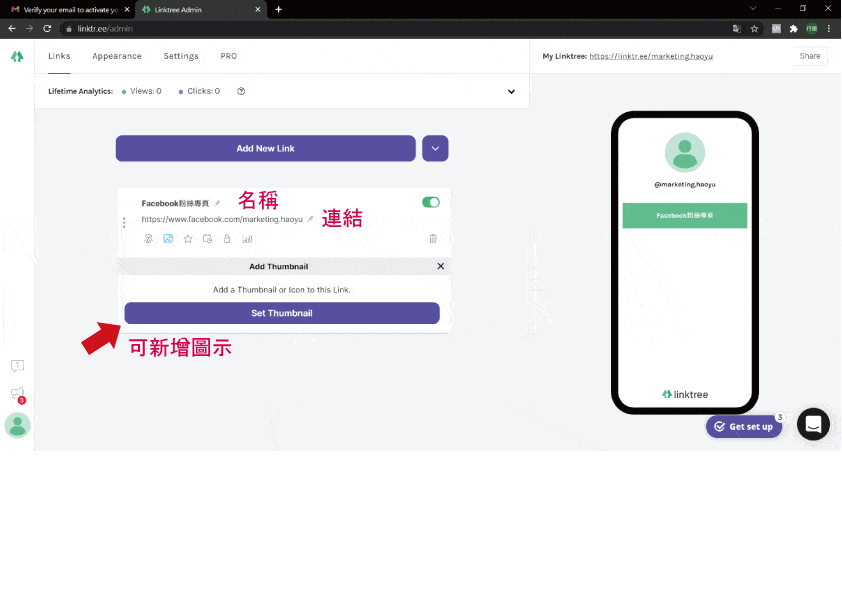
Task: Click the preview profile avatar
Action: coord(685,153)
